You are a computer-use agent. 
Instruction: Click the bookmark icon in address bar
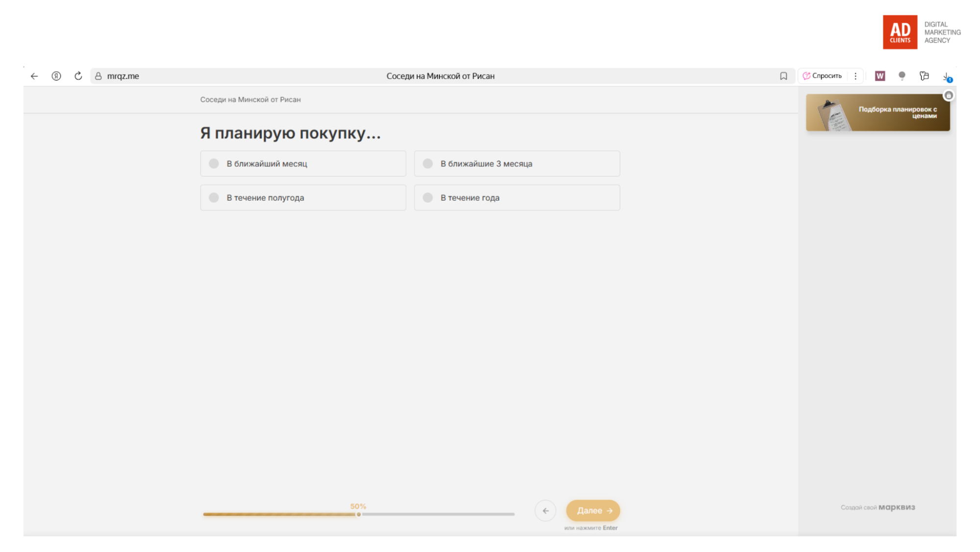point(783,76)
